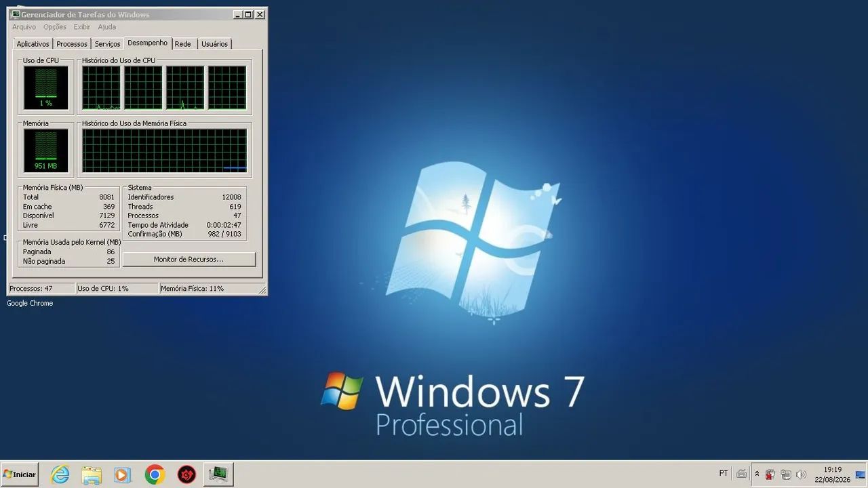Image resolution: width=868 pixels, height=488 pixels.
Task: Open the network tray icon
Action: click(x=786, y=474)
